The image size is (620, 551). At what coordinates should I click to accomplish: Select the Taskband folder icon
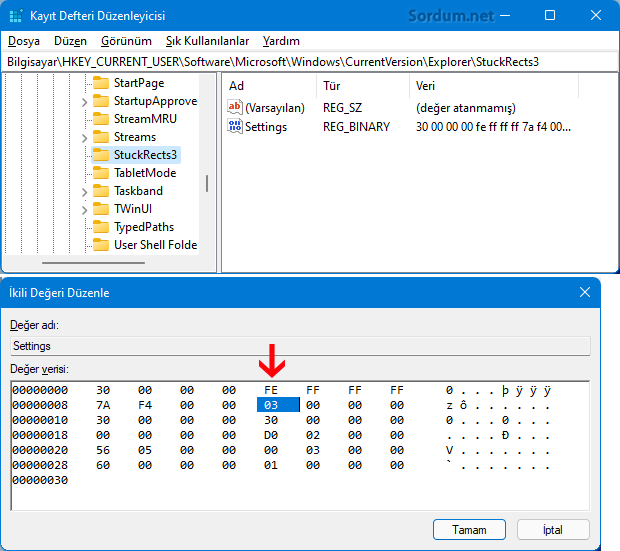(x=101, y=191)
